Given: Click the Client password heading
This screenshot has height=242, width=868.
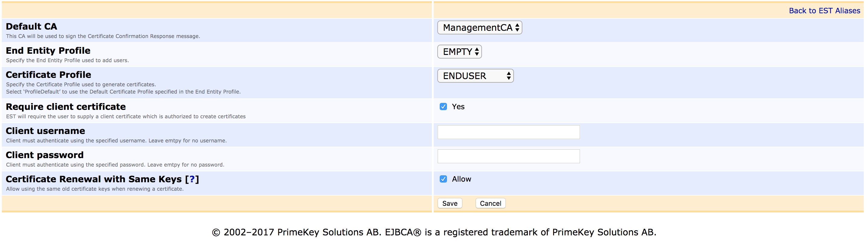Looking at the screenshot, I should point(44,155).
